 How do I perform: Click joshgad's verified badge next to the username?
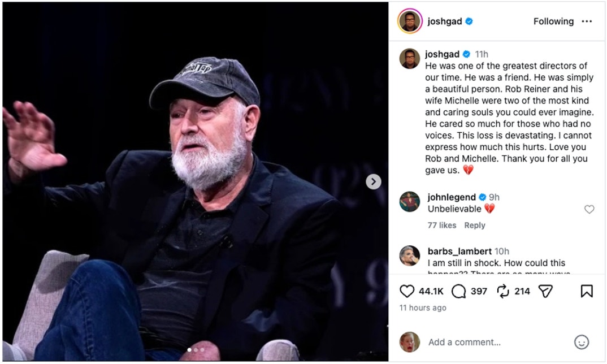click(467, 21)
